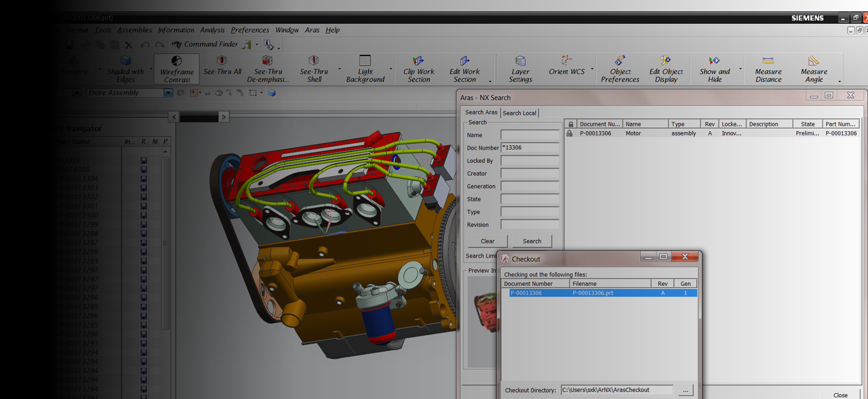The image size is (868, 399).
Task: Select the Measure Angle tool
Action: 814,69
